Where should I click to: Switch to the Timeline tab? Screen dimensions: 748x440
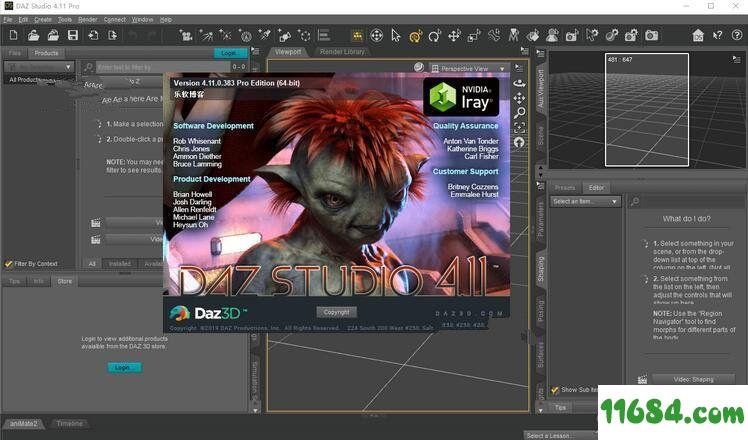(x=70, y=423)
